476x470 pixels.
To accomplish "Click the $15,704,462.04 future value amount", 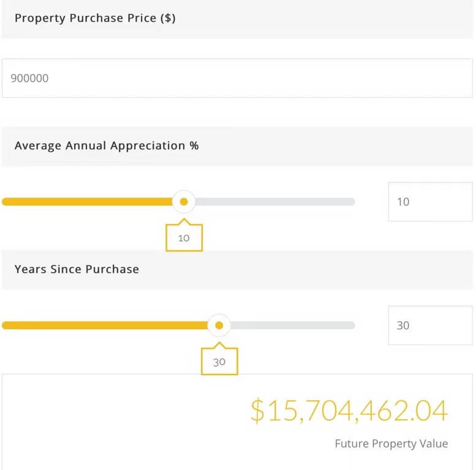I will tap(349, 411).
